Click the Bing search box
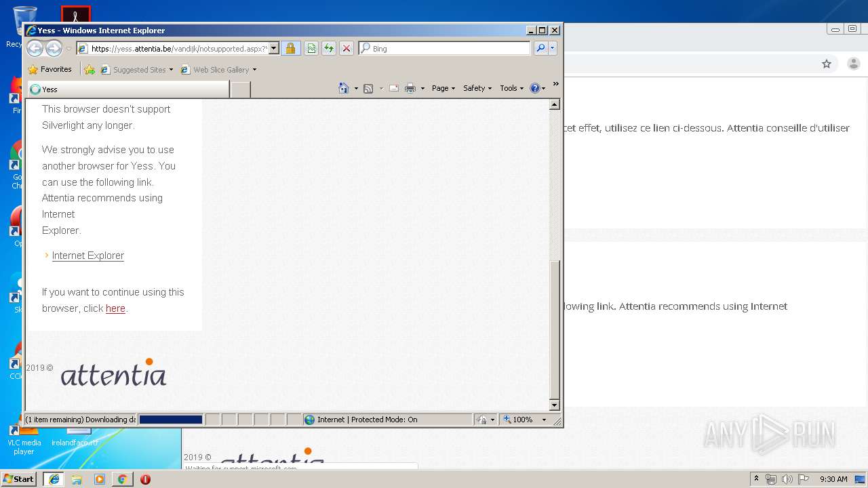The height and width of the screenshot is (488, 868). [x=444, y=48]
